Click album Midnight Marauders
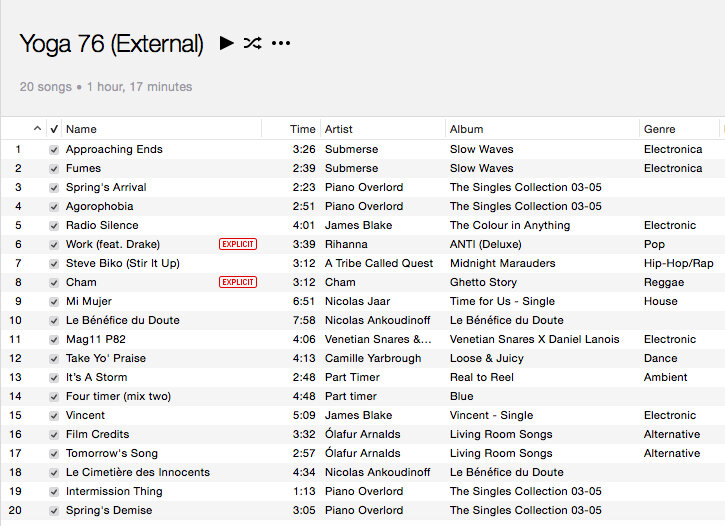Image resolution: width=725 pixels, height=526 pixels. tap(503, 263)
